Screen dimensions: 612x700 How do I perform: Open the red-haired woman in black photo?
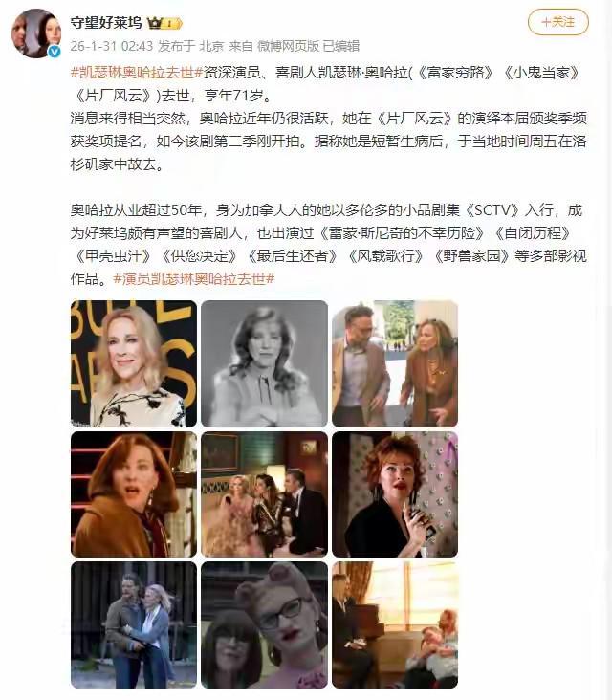tap(395, 494)
